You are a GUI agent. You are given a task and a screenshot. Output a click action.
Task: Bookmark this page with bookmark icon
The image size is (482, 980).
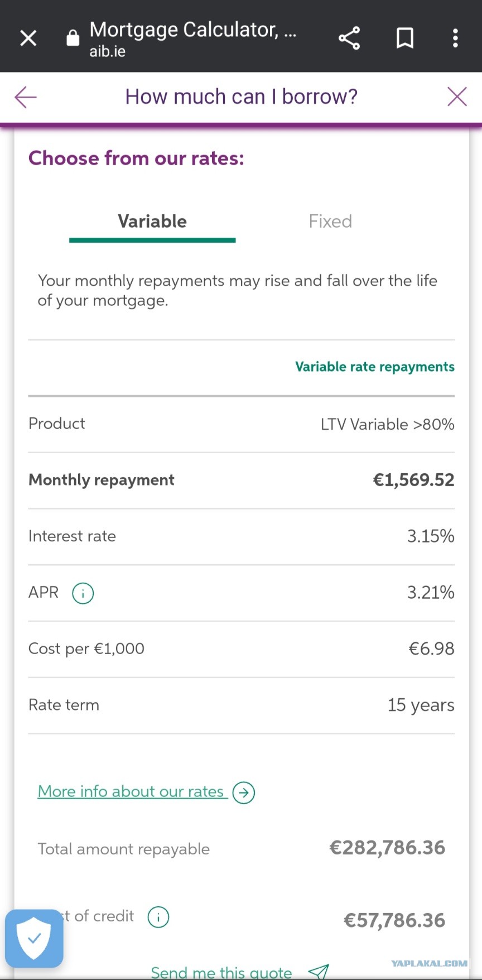[x=404, y=38]
